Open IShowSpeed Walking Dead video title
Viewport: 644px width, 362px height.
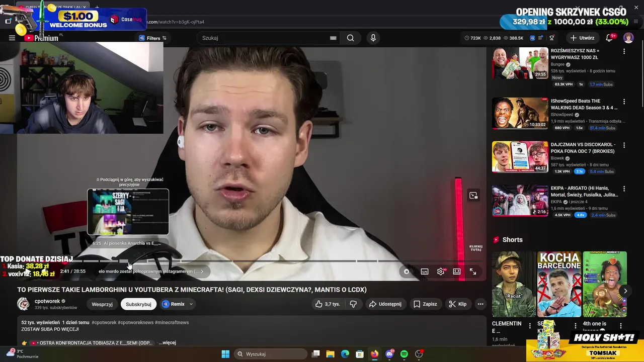[x=584, y=104]
